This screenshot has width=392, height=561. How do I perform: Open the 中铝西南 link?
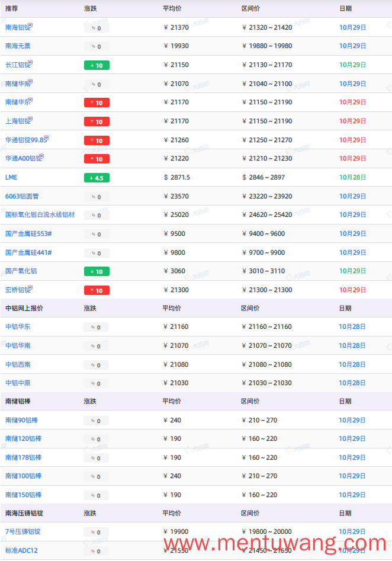click(18, 364)
